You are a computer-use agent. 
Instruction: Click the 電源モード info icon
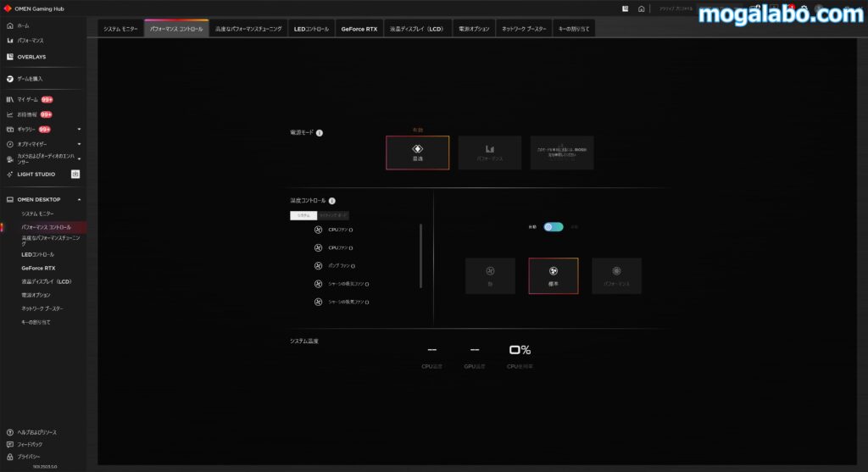(320, 133)
